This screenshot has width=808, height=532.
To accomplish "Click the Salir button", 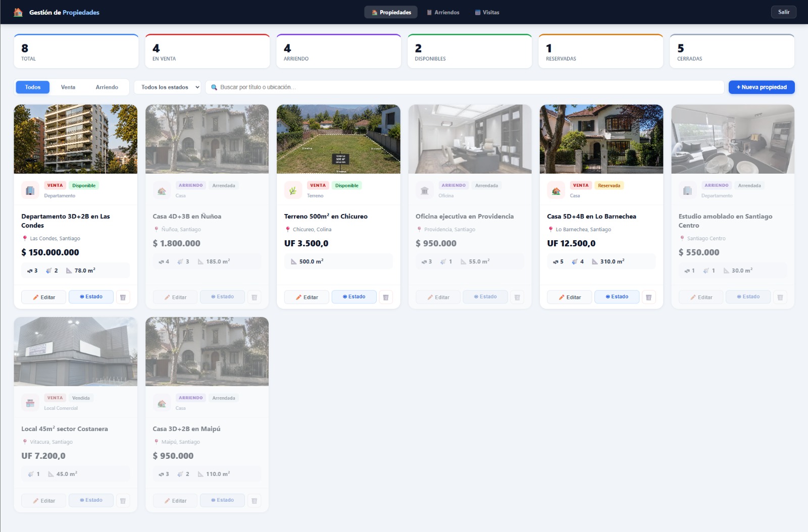I will click(784, 12).
